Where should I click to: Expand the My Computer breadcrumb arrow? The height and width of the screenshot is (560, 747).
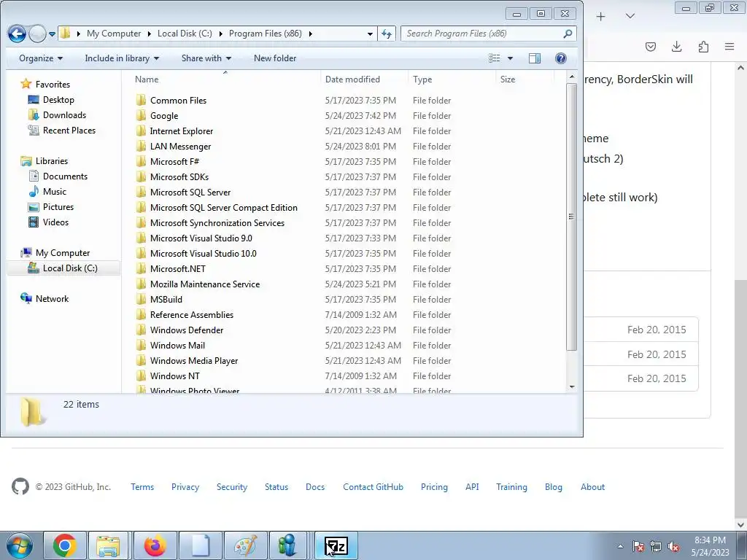[x=149, y=34]
